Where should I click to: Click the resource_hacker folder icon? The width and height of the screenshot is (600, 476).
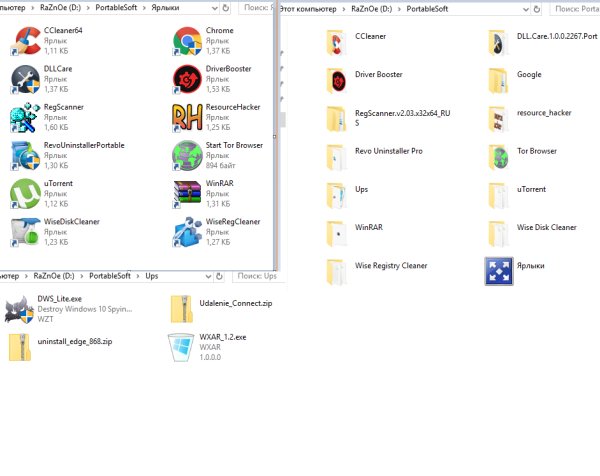click(498, 119)
